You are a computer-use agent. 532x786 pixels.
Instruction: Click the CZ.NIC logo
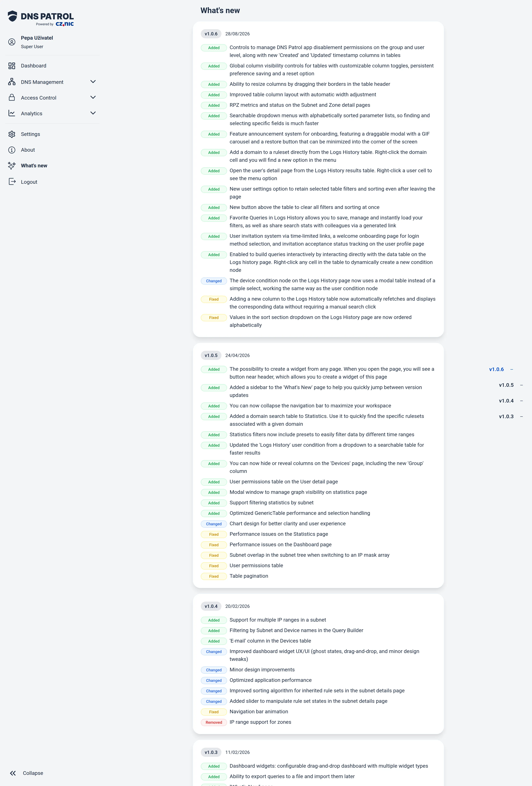coord(65,24)
